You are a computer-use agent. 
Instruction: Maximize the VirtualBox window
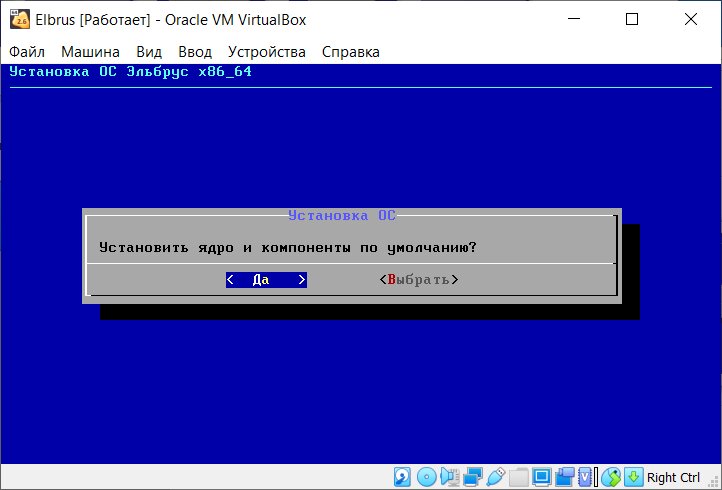point(632,19)
